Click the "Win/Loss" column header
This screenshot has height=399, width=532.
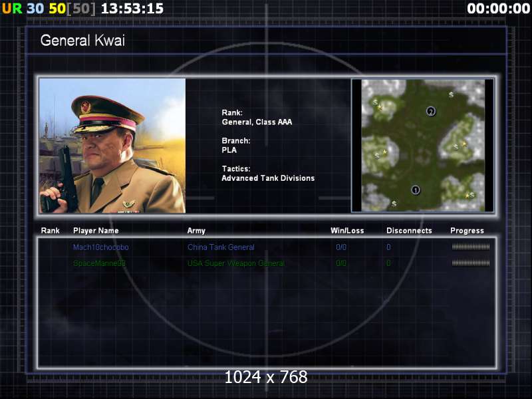tap(347, 231)
